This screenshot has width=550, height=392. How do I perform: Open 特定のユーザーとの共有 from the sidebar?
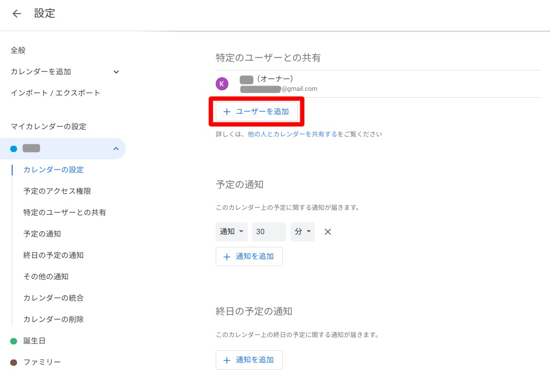(x=64, y=212)
